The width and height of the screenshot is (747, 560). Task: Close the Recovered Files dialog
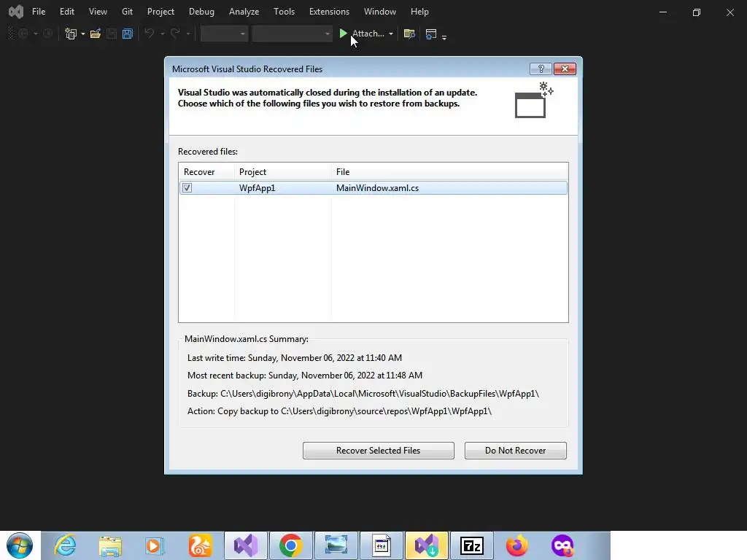pos(565,69)
